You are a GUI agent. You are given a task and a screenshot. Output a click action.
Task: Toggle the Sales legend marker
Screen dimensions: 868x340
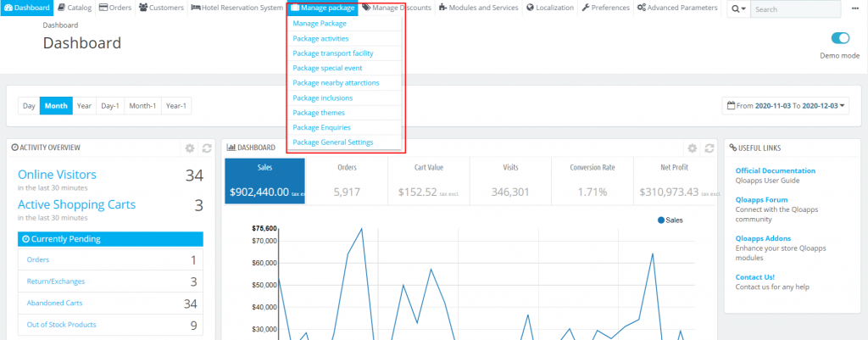(661, 220)
